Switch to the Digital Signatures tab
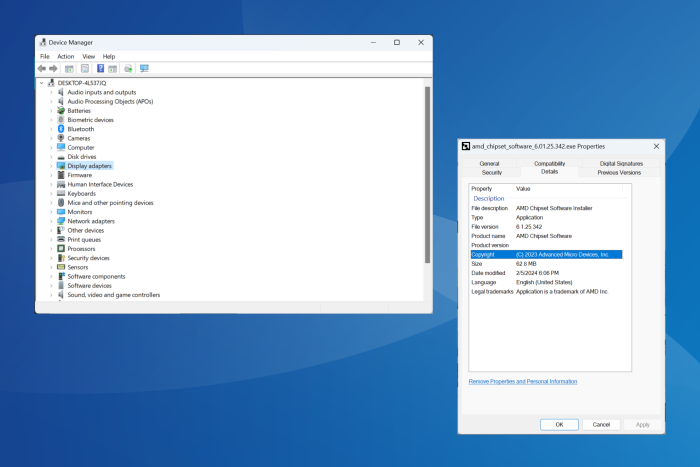Image resolution: width=700 pixels, height=467 pixels. (x=621, y=163)
